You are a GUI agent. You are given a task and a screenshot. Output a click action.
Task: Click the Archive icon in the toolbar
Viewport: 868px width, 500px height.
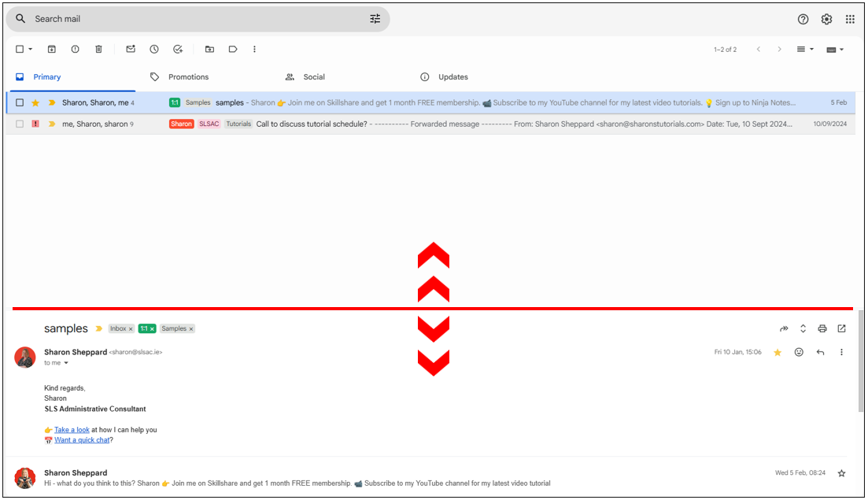[x=51, y=49]
